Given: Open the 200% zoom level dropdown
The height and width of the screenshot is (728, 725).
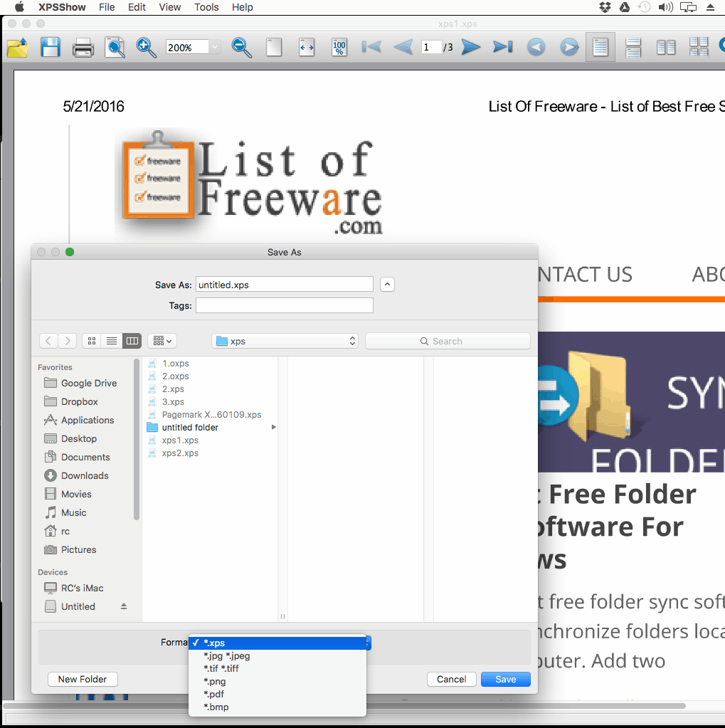Looking at the screenshot, I should click(214, 47).
